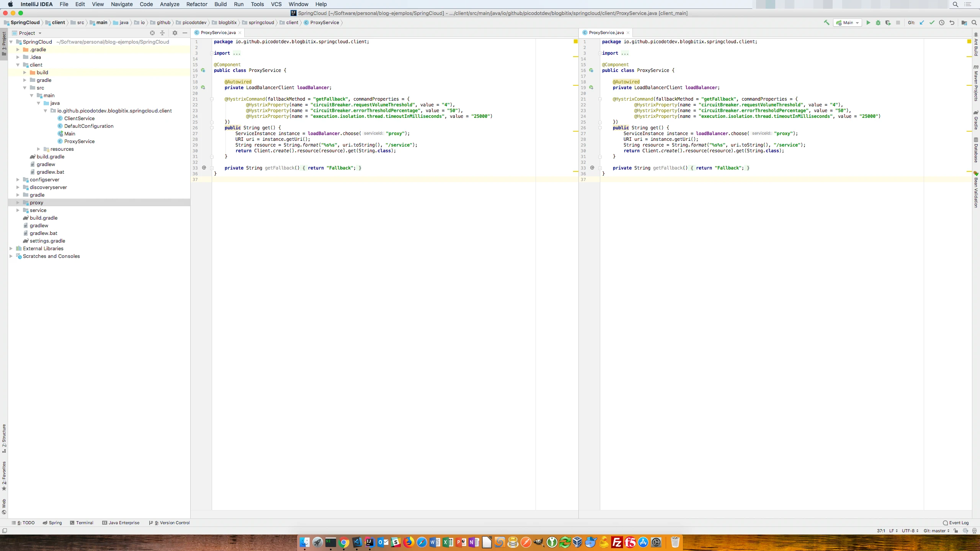
Task: Open the Terminal tab in the bottom bar
Action: click(82, 523)
